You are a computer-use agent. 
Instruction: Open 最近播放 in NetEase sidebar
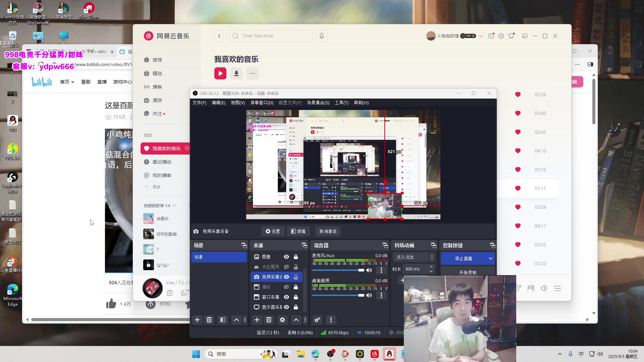(162, 162)
